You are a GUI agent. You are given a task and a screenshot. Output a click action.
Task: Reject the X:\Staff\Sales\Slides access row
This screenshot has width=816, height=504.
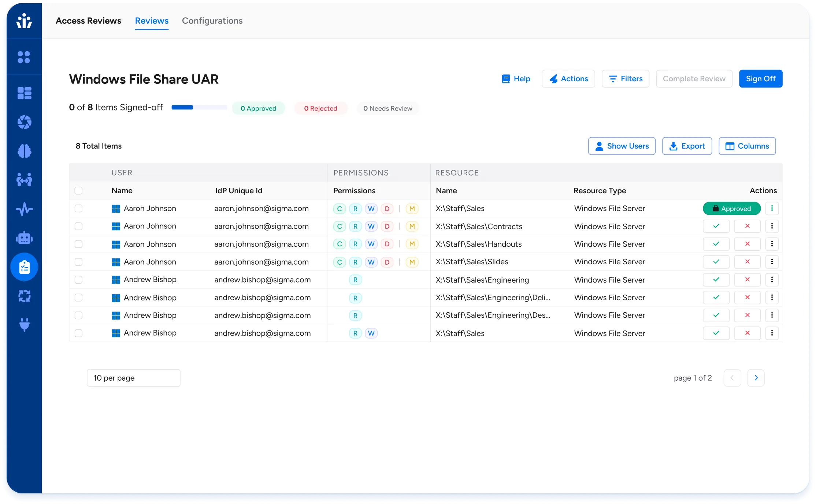(747, 262)
